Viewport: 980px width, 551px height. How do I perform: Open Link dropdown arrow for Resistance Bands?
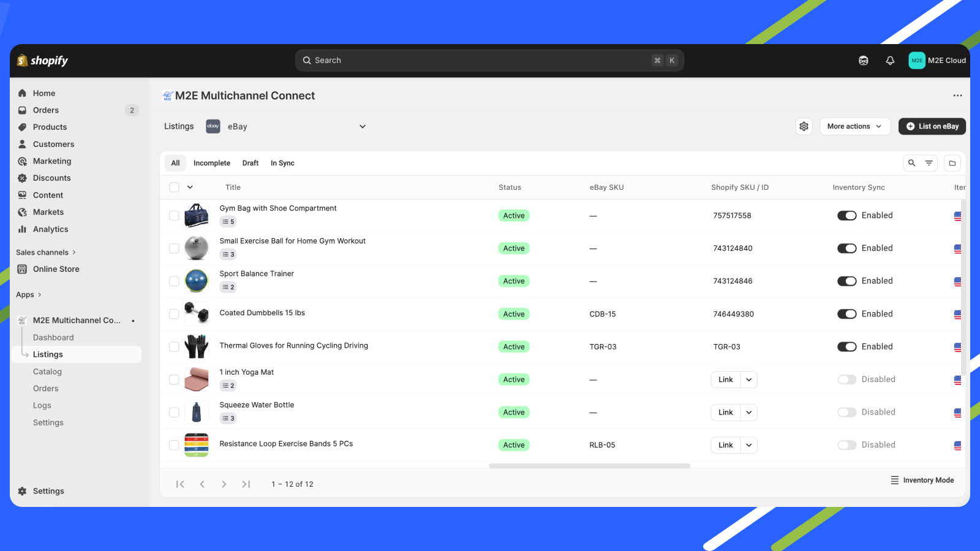click(749, 445)
